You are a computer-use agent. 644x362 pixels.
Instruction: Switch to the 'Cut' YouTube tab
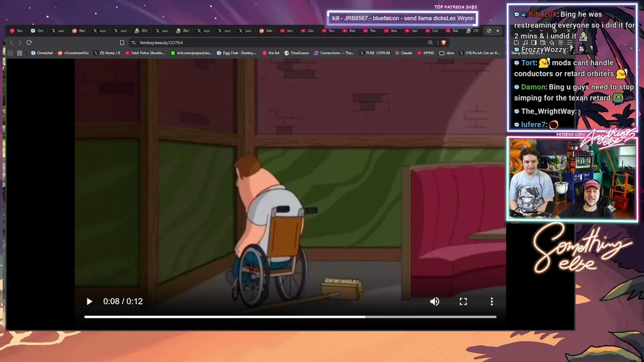[432, 31]
